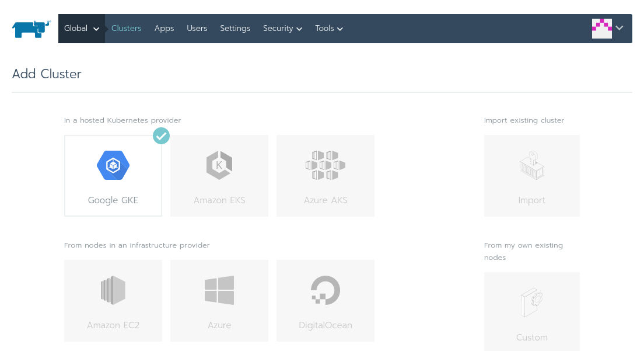This screenshot has width=644, height=351.
Task: Choose the Amazon EKS icon
Action: point(219,165)
